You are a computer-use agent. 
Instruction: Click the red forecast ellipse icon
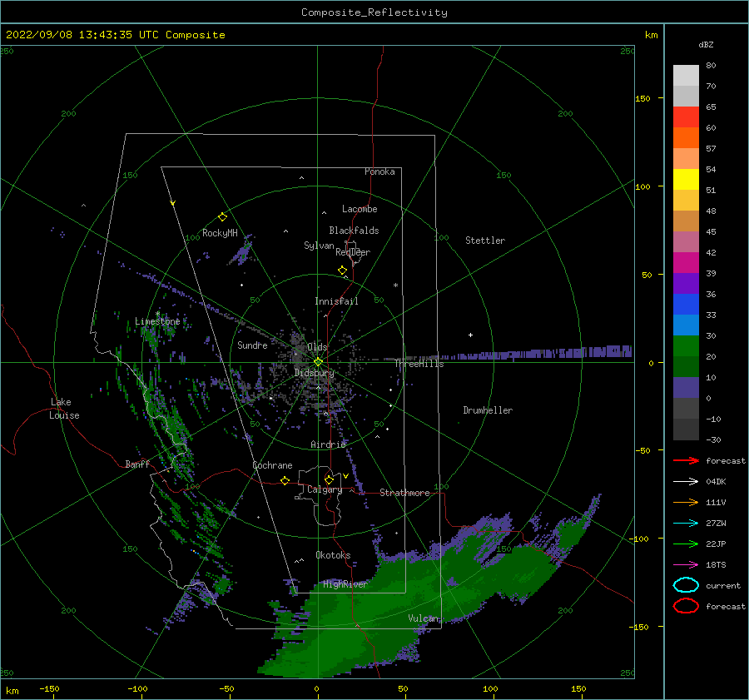click(686, 606)
